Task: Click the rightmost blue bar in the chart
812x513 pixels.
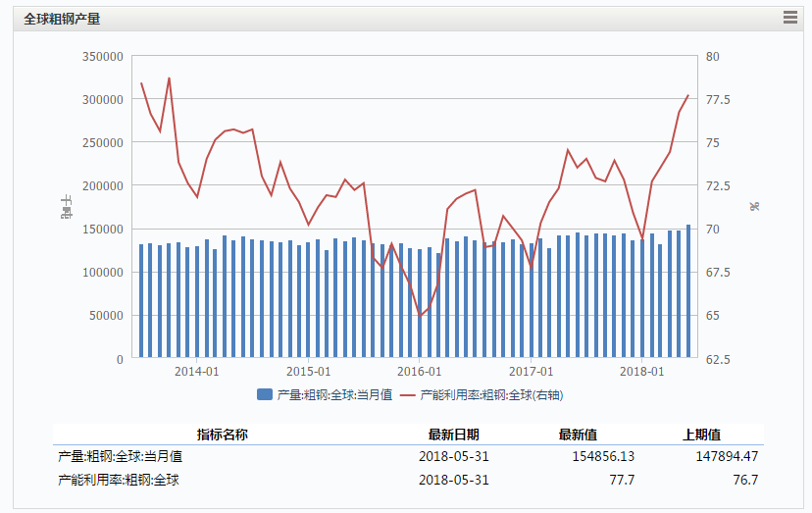Action: pyautogui.click(x=688, y=294)
